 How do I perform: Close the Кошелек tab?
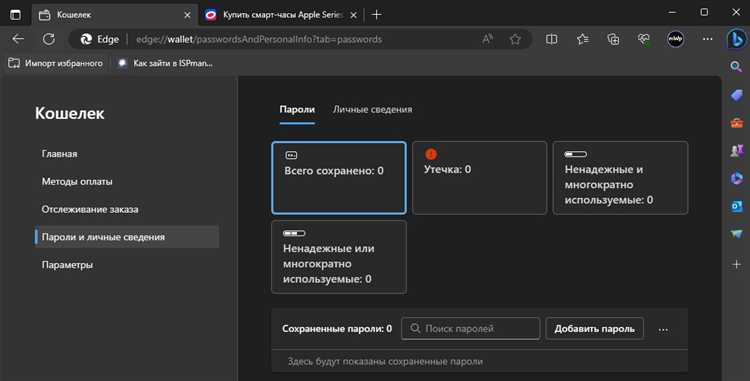pyautogui.click(x=188, y=15)
